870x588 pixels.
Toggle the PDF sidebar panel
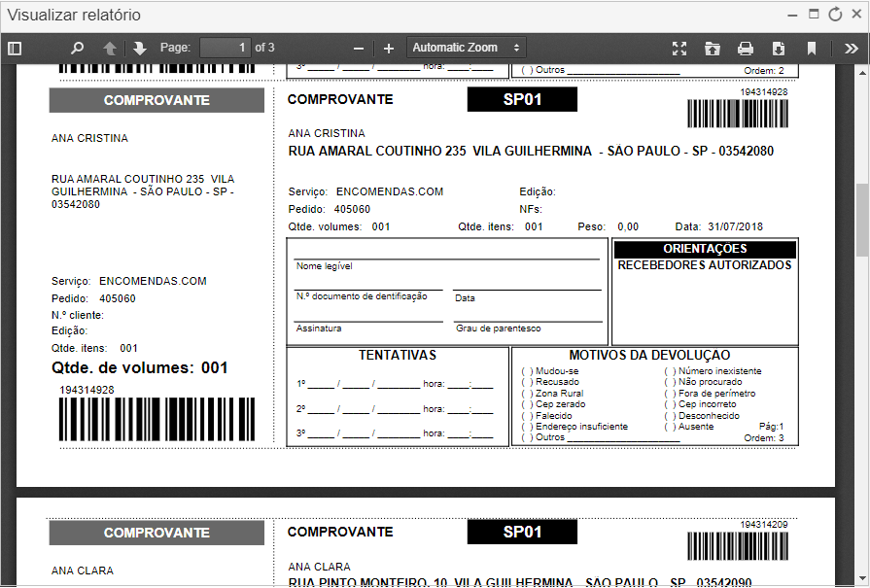(15, 49)
